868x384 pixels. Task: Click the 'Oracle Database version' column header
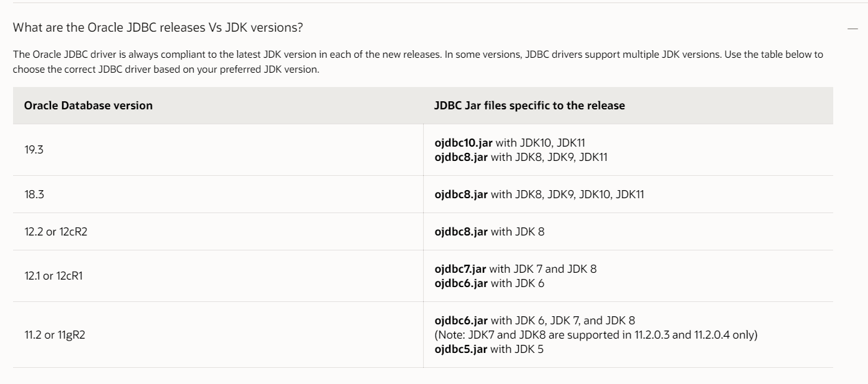click(x=88, y=106)
